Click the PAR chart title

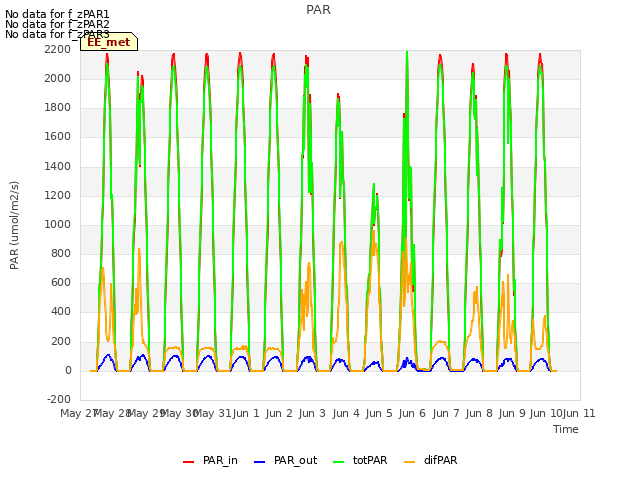[x=318, y=10]
